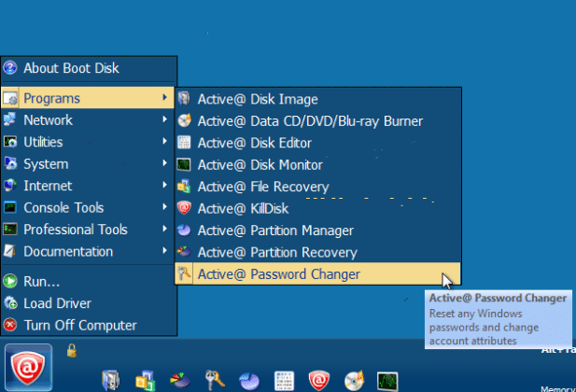The width and height of the screenshot is (576, 392).
Task: Click Turn Off Computer
Action: (x=88, y=325)
